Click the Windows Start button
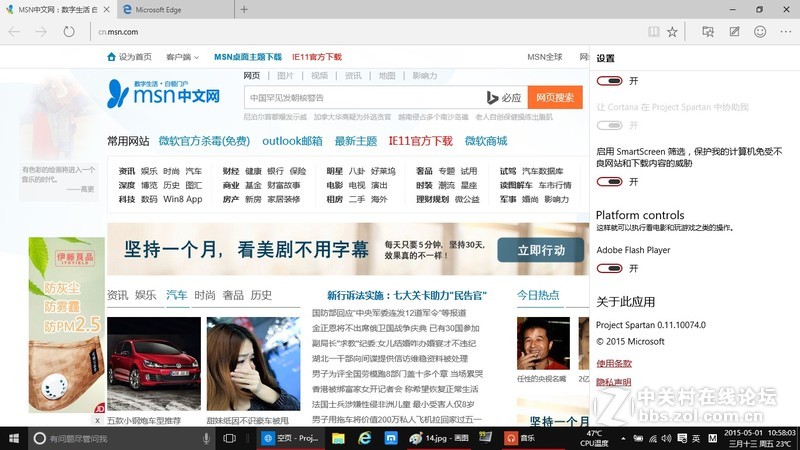 coord(14,438)
